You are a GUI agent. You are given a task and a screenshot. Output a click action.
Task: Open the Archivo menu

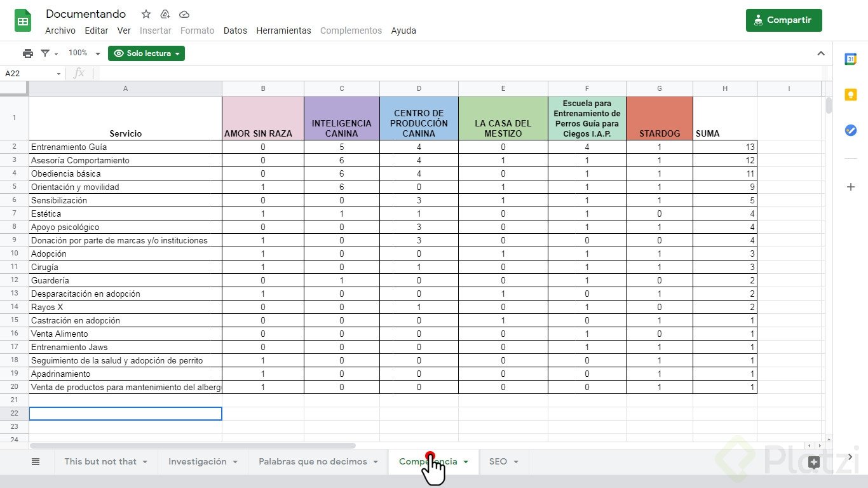coord(60,30)
